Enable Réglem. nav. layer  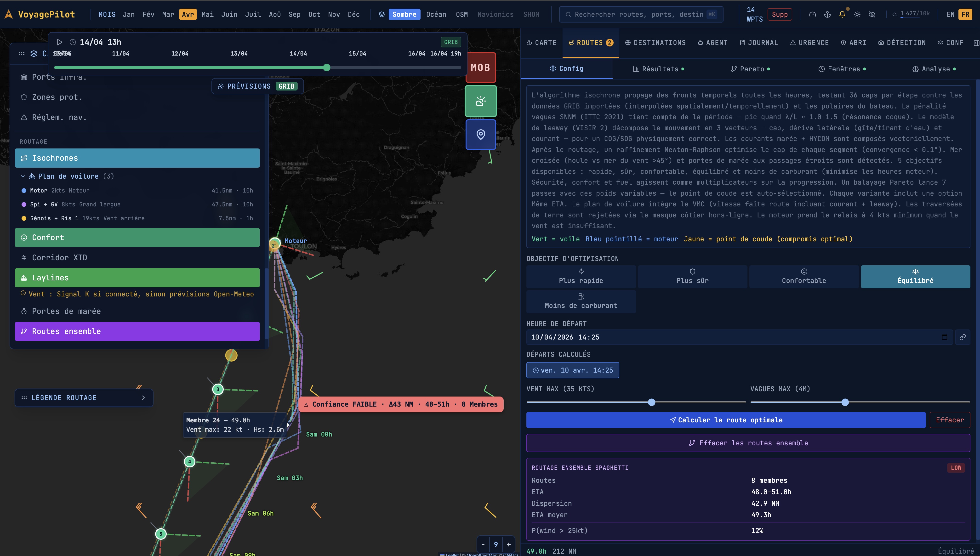pos(137,118)
